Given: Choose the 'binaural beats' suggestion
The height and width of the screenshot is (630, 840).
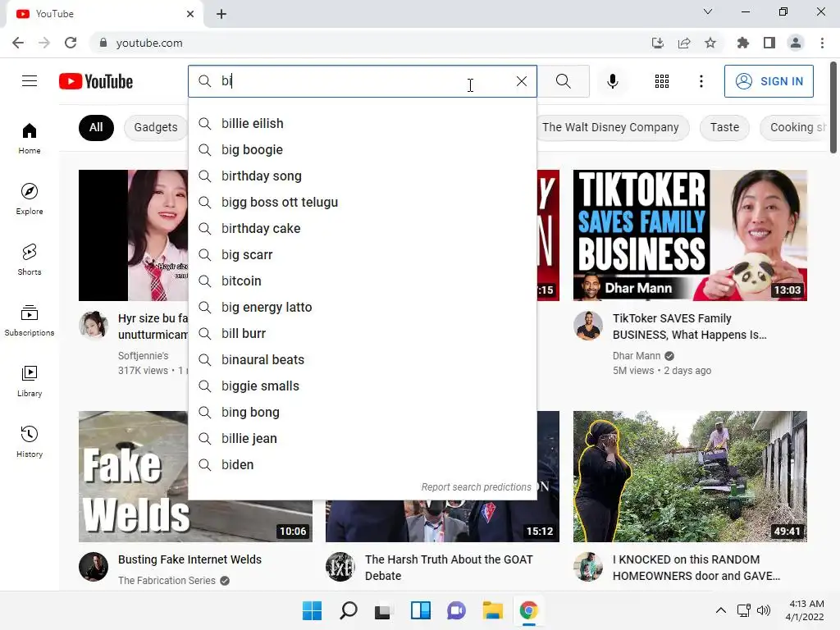Looking at the screenshot, I should [x=362, y=359].
